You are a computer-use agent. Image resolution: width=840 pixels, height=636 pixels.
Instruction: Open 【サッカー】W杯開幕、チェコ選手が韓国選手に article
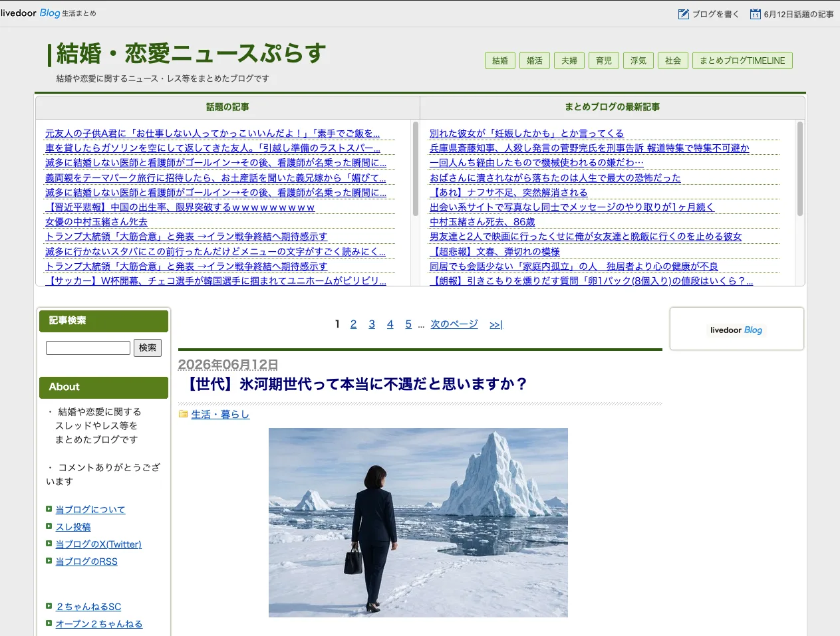215,280
